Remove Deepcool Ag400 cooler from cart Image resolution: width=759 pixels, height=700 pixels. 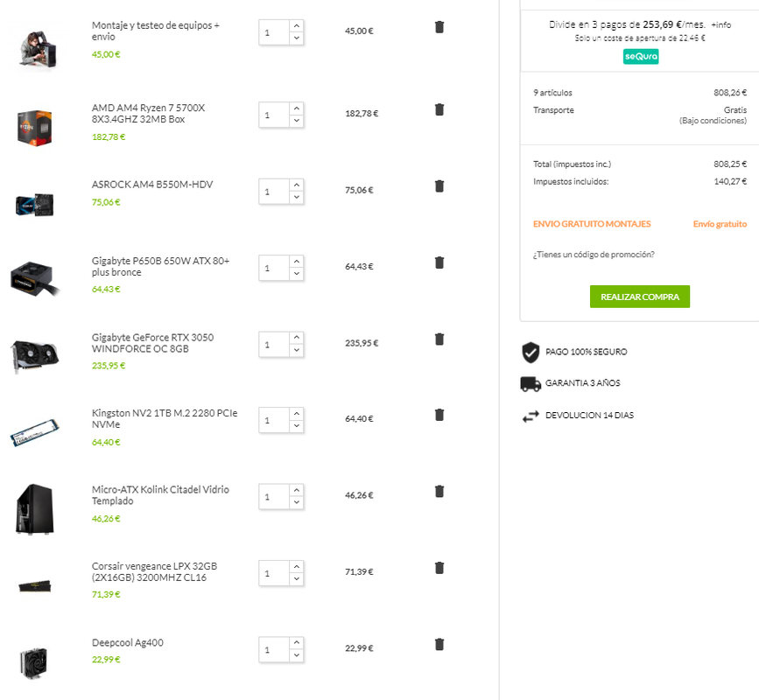[439, 644]
